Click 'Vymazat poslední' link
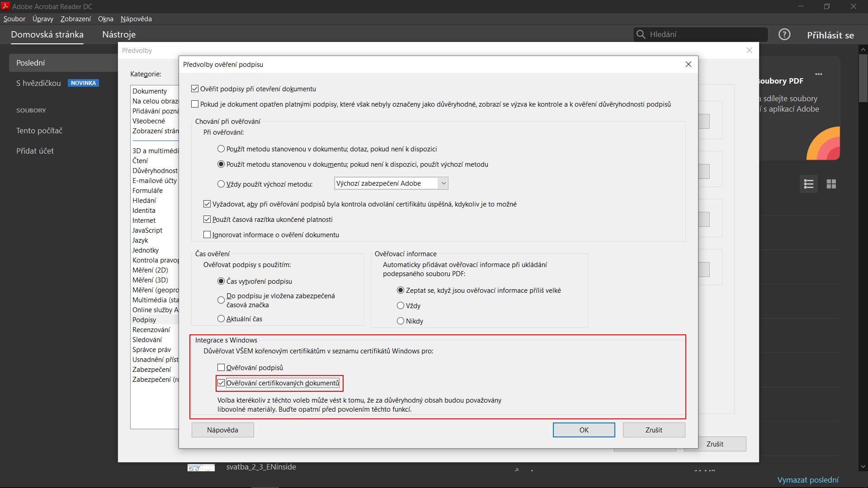The image size is (868, 488). (808, 480)
